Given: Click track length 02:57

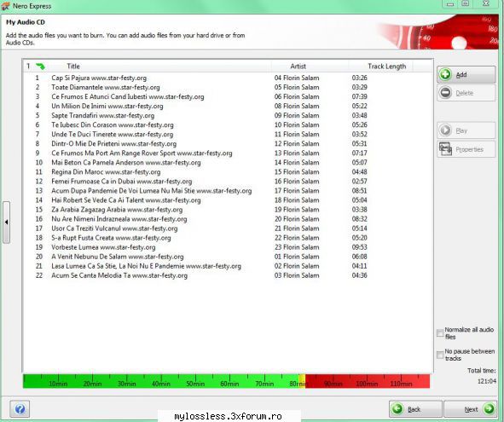Looking at the screenshot, I should (x=359, y=182).
